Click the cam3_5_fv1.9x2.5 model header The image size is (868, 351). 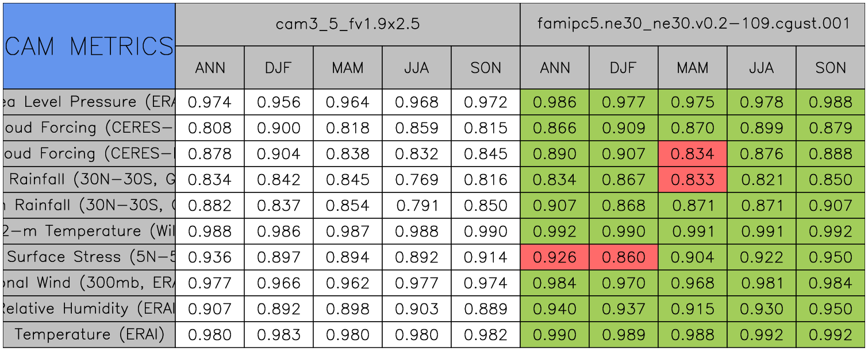click(x=348, y=24)
